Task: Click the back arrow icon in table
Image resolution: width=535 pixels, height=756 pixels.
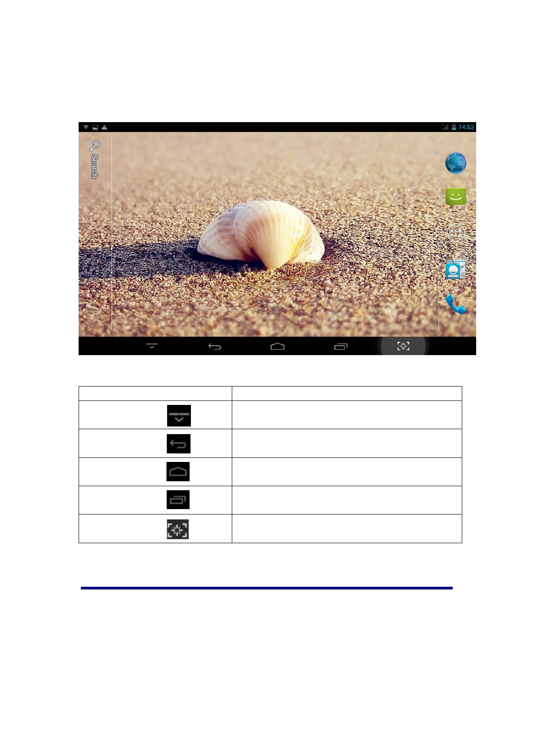Action: [x=178, y=444]
